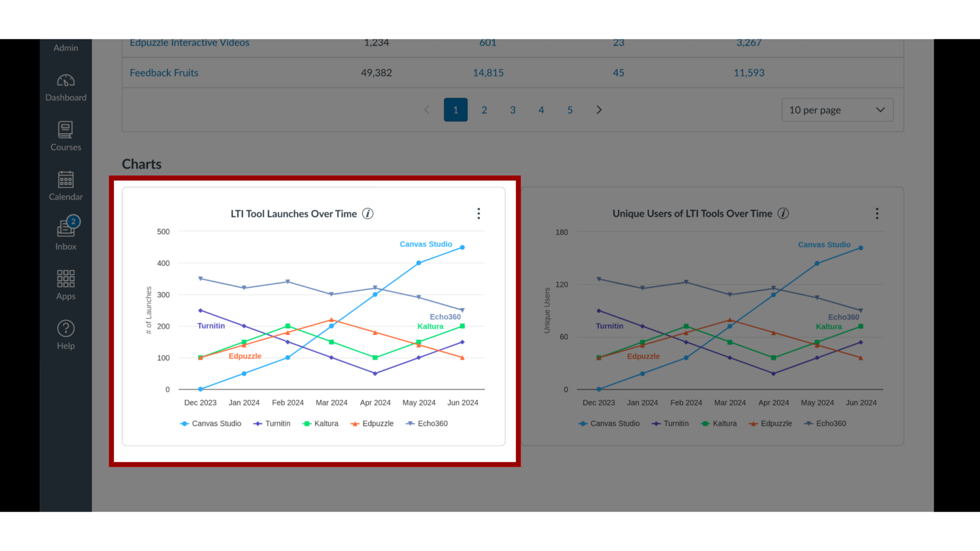Click Turnitin Dec 2023 point in Unique Users chart
The height and width of the screenshot is (551, 980).
click(599, 311)
